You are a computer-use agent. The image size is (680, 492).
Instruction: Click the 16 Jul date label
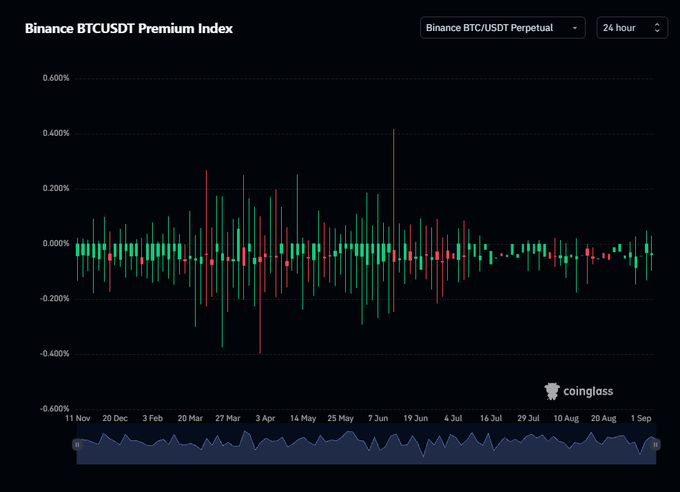point(490,418)
